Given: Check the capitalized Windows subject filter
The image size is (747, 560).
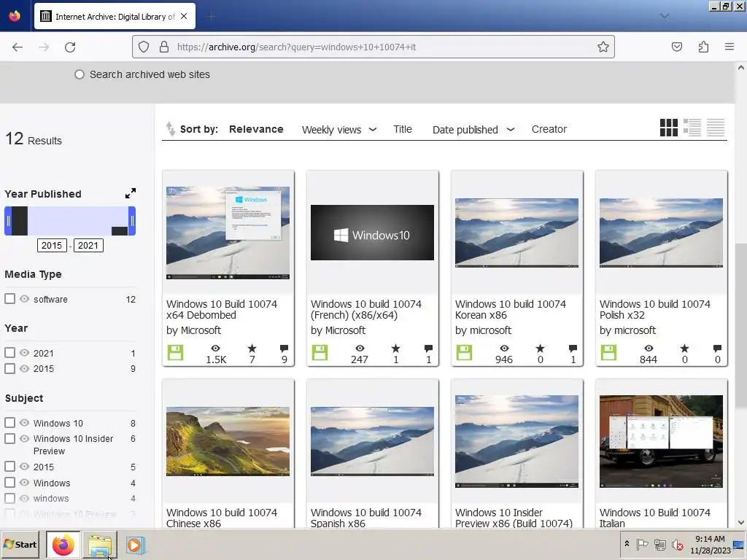Looking at the screenshot, I should (x=9, y=482).
